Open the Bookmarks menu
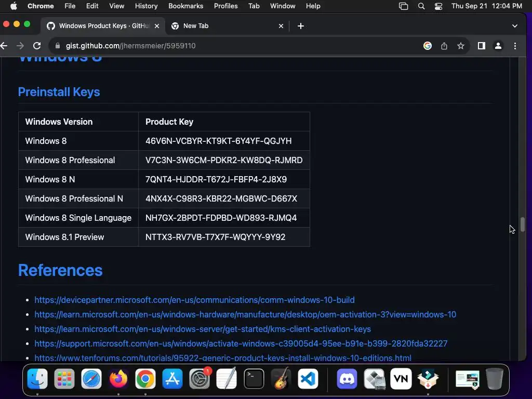 click(x=185, y=6)
